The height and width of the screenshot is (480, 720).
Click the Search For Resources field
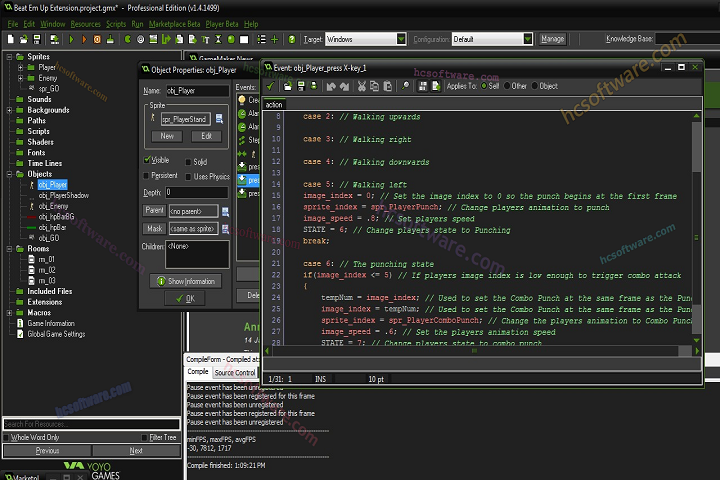tap(91, 424)
